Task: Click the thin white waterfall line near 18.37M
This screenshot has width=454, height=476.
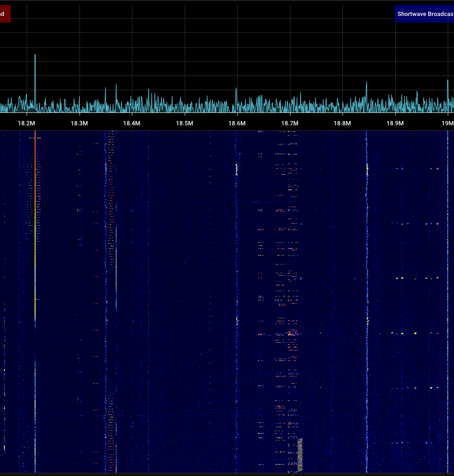Action: 116,267
